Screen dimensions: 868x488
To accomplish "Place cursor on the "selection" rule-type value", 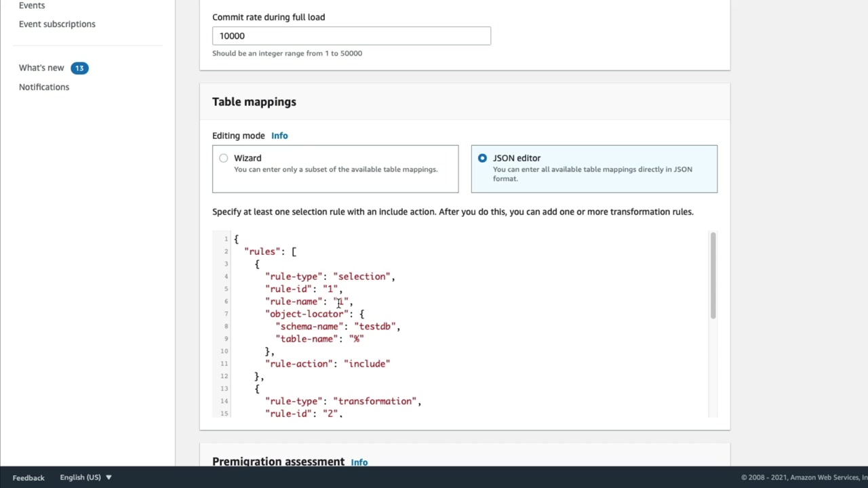I will point(363,277).
